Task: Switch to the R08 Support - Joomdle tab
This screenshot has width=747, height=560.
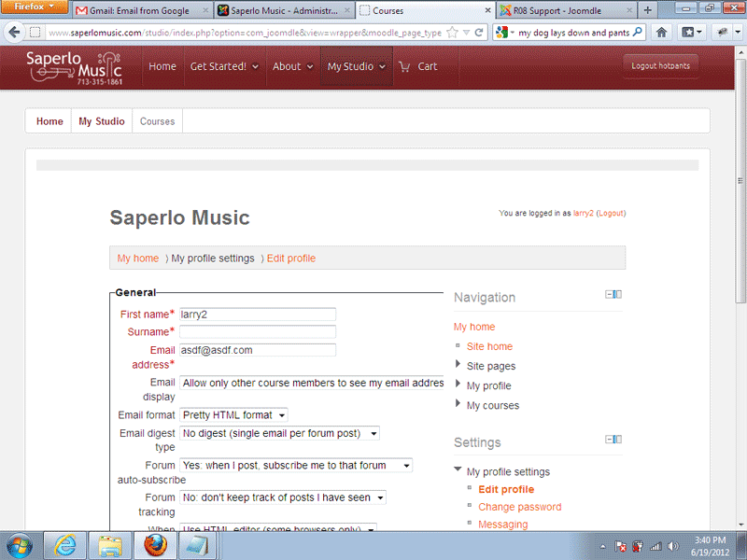Action: coord(564,10)
